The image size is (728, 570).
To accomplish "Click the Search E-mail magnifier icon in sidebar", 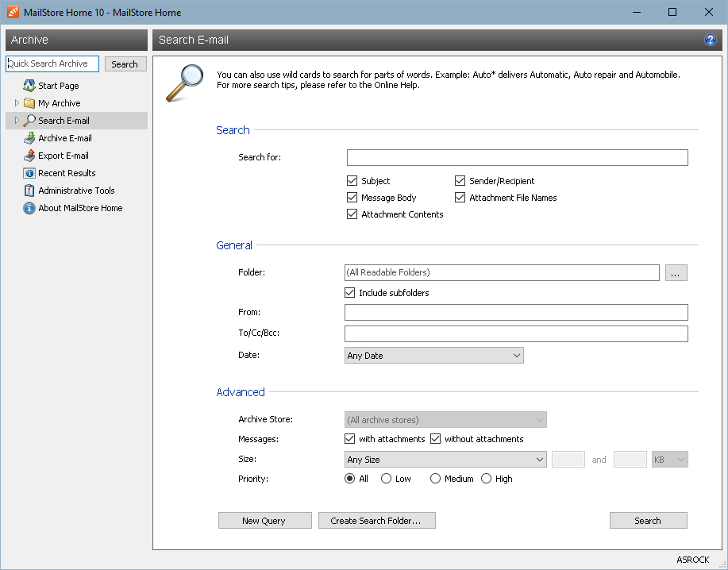I will [x=29, y=121].
